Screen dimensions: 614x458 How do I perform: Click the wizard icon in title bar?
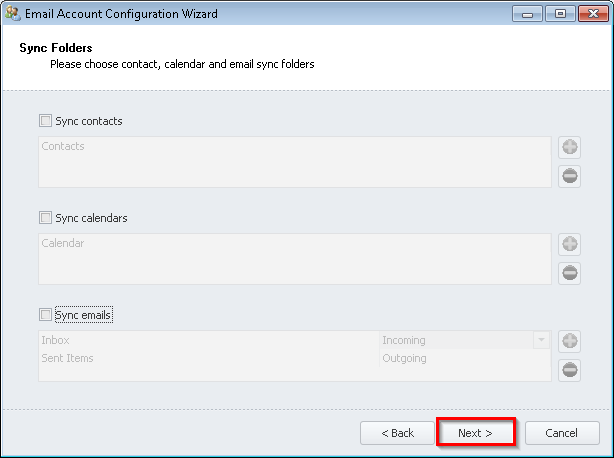coord(12,14)
